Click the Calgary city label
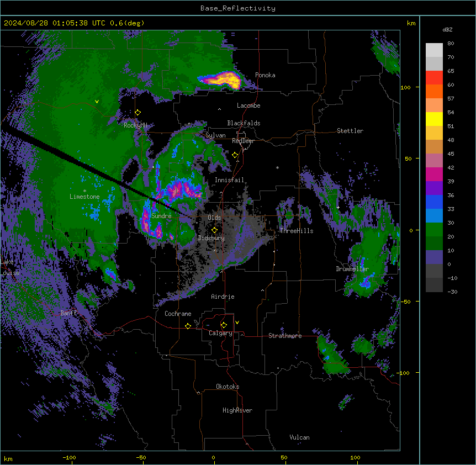Image resolution: width=476 pixels, height=465 pixels. coord(220,333)
